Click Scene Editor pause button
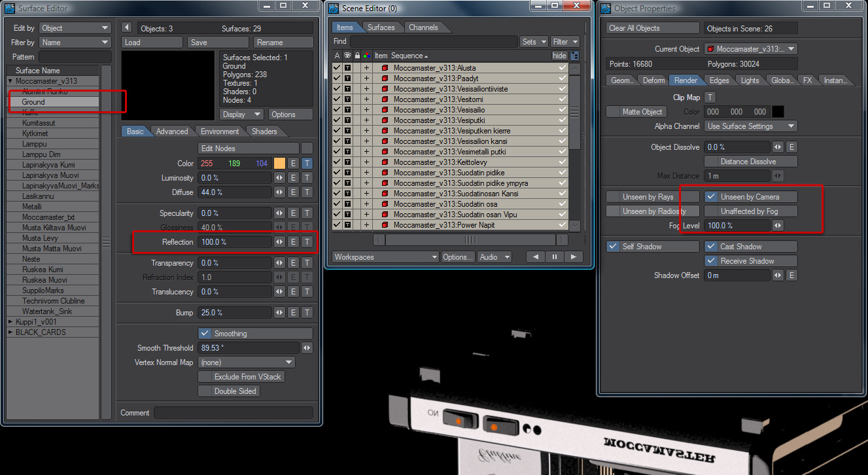Image resolution: width=868 pixels, height=475 pixels. point(555,257)
